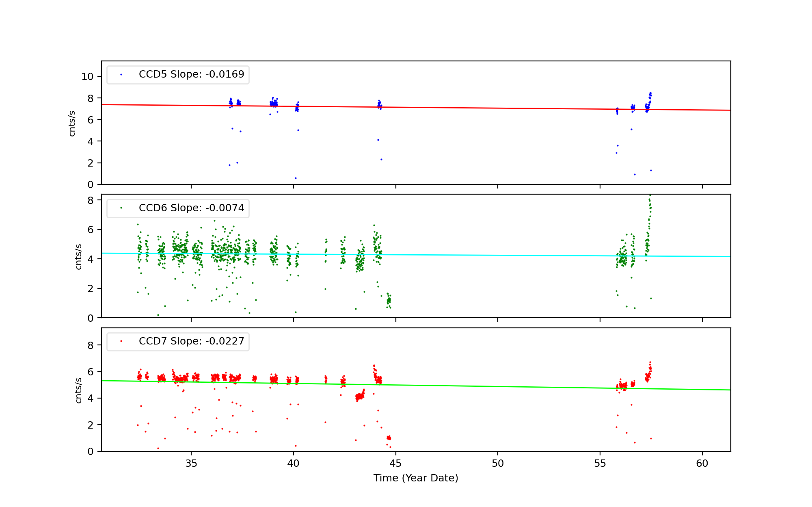Image resolution: width=812 pixels, height=507 pixels.
Task: Click the CCD5 Slope legend entry
Action: 191,74
